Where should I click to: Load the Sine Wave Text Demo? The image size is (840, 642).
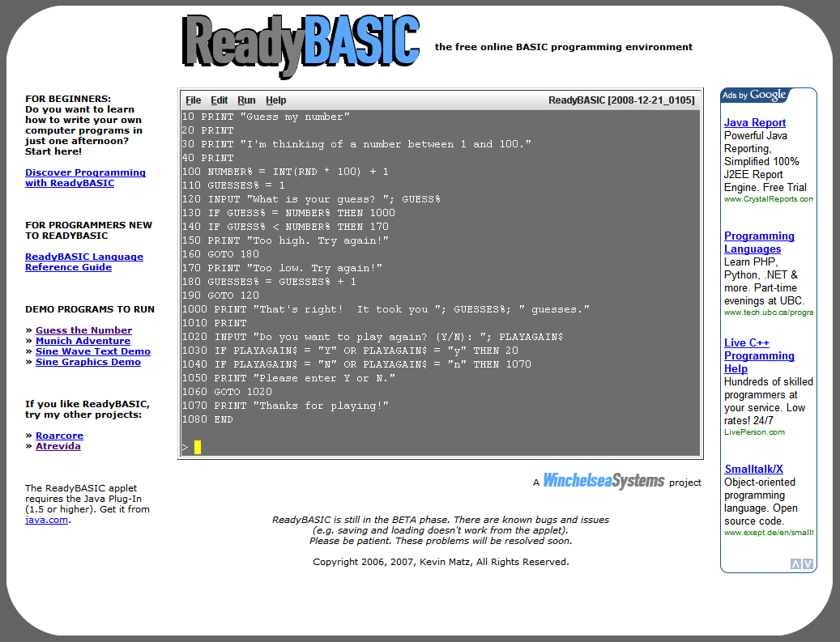pyautogui.click(x=92, y=351)
